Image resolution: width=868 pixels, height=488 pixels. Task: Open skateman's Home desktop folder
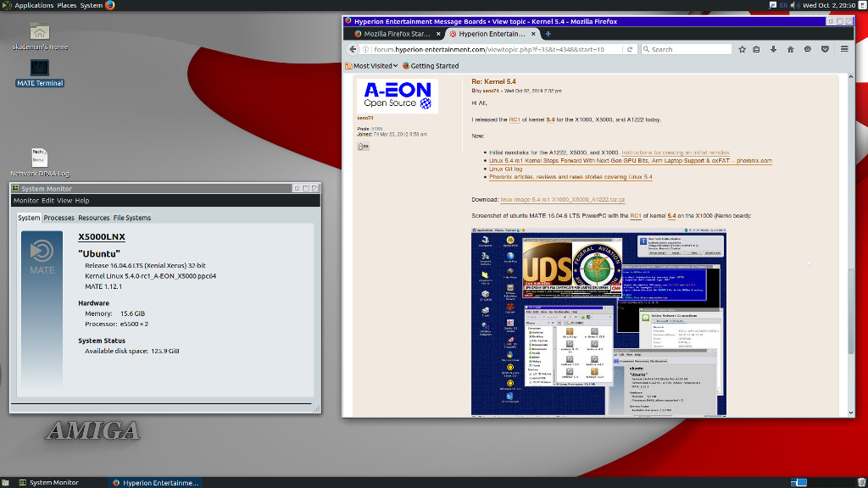coord(39,36)
